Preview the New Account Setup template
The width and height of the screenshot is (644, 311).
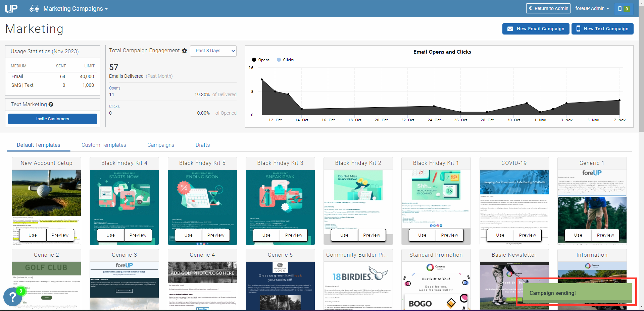click(60, 235)
